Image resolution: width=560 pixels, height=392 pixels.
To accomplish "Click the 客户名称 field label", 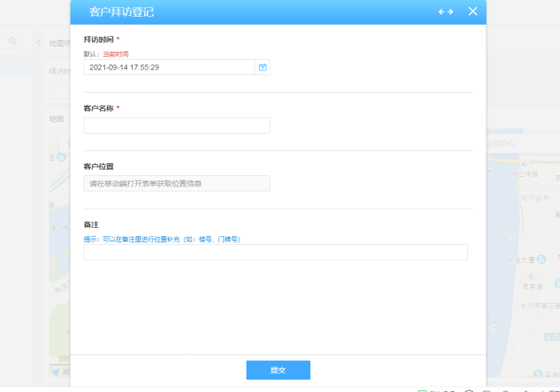I will [x=98, y=108].
